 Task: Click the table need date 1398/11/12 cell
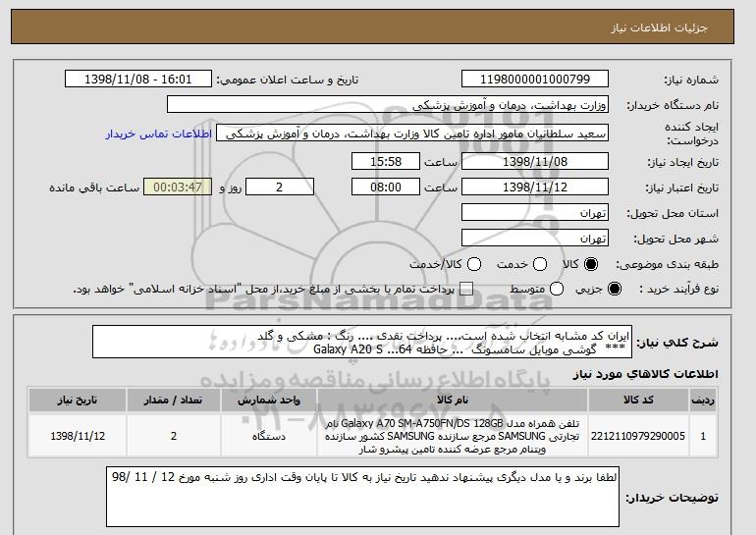click(x=78, y=436)
